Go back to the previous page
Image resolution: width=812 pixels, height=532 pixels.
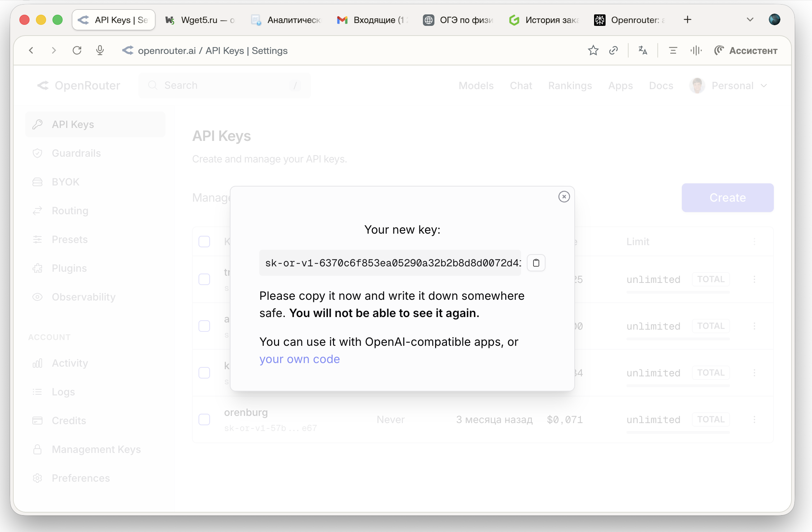tap(31, 50)
